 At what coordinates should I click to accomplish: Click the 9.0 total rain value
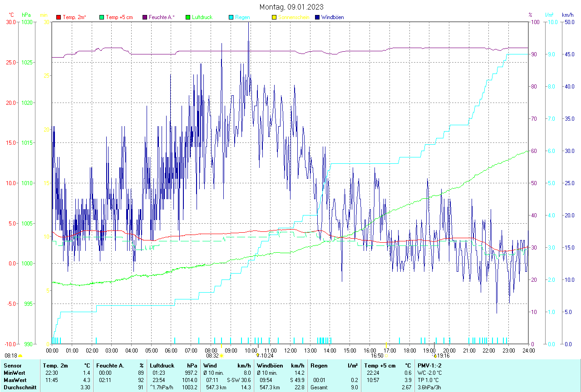pos(354,387)
